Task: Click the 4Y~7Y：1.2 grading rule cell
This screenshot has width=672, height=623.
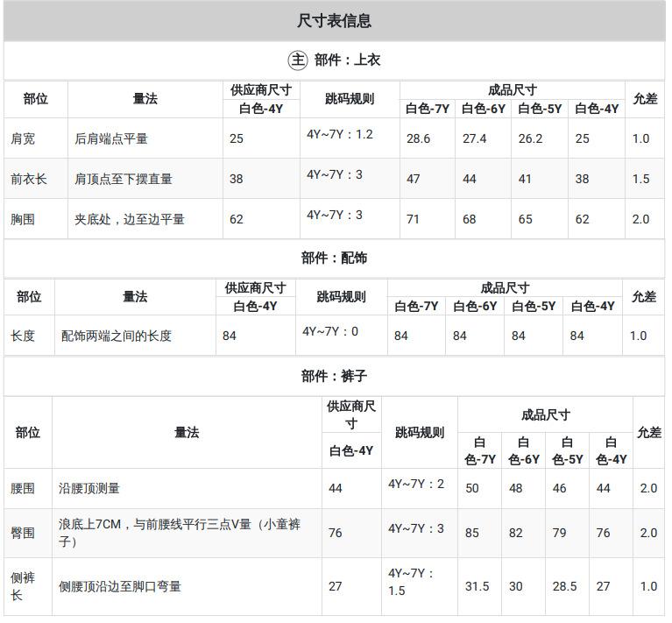Action: pyautogui.click(x=340, y=134)
